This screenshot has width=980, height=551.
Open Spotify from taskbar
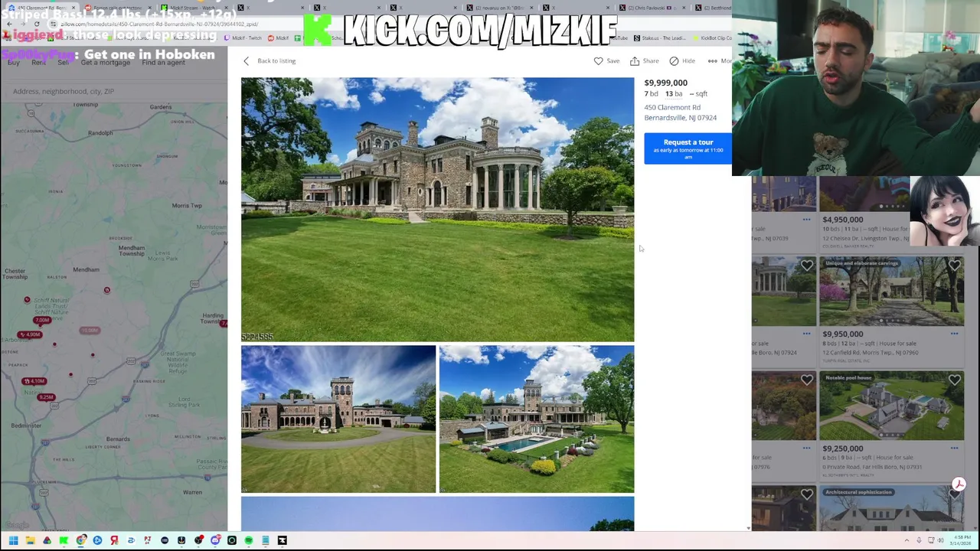[249, 540]
